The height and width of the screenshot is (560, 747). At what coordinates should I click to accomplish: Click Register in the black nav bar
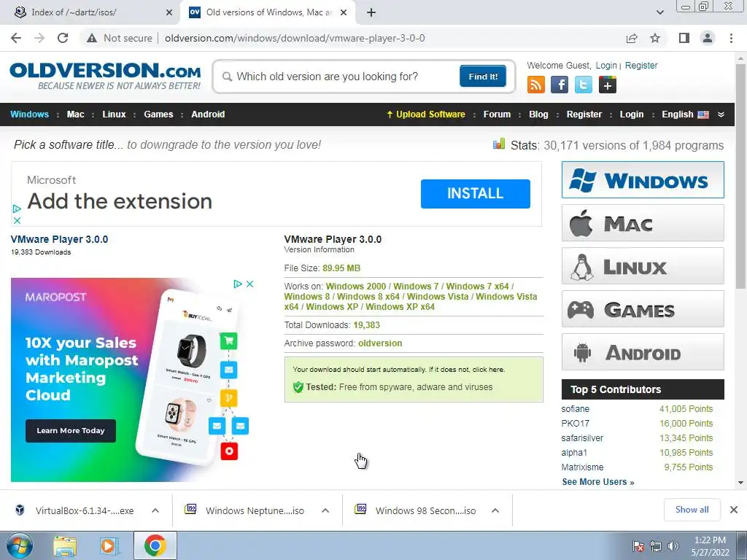tap(584, 114)
